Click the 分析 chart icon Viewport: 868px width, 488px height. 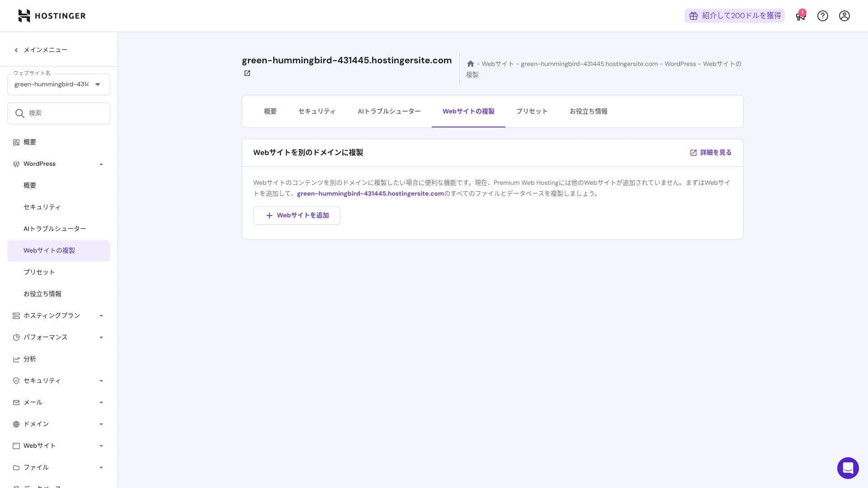pyautogui.click(x=16, y=359)
